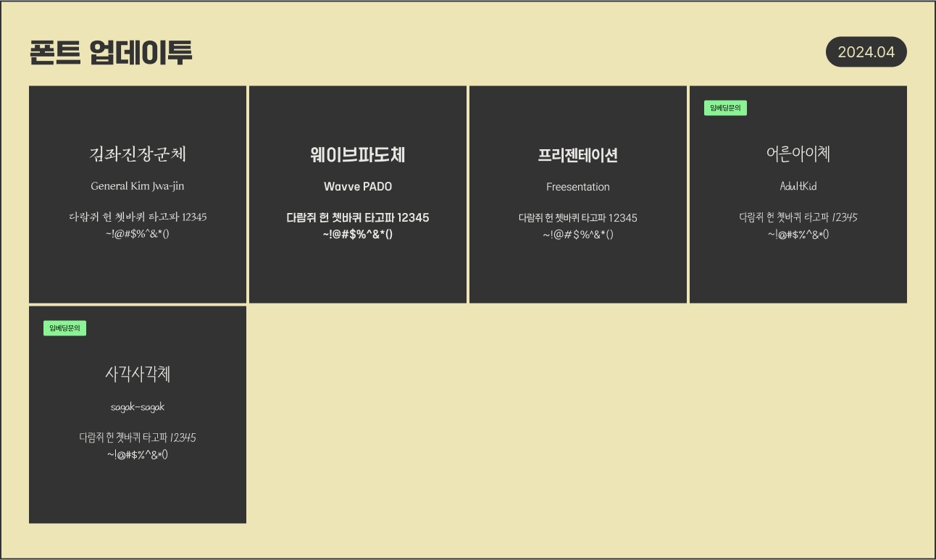This screenshot has width=936, height=560.
Task: Click symbols line in 김좌진장군체 card
Action: tap(138, 234)
